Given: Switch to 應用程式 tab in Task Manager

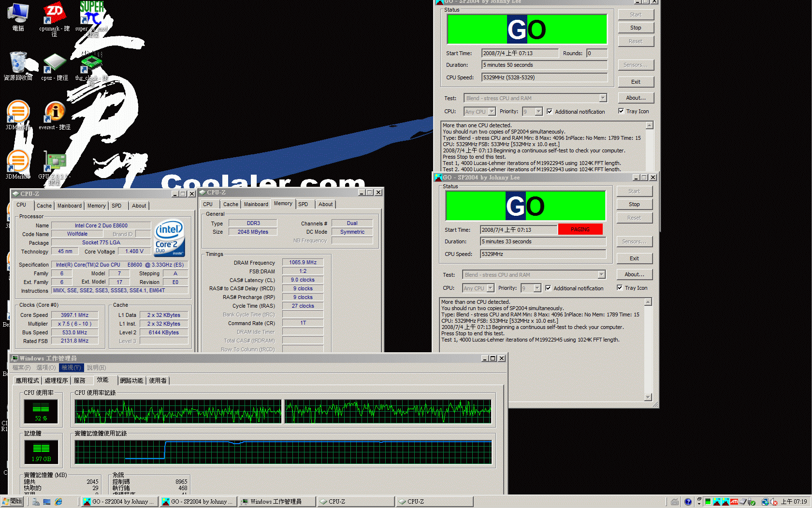Looking at the screenshot, I should click(x=27, y=381).
